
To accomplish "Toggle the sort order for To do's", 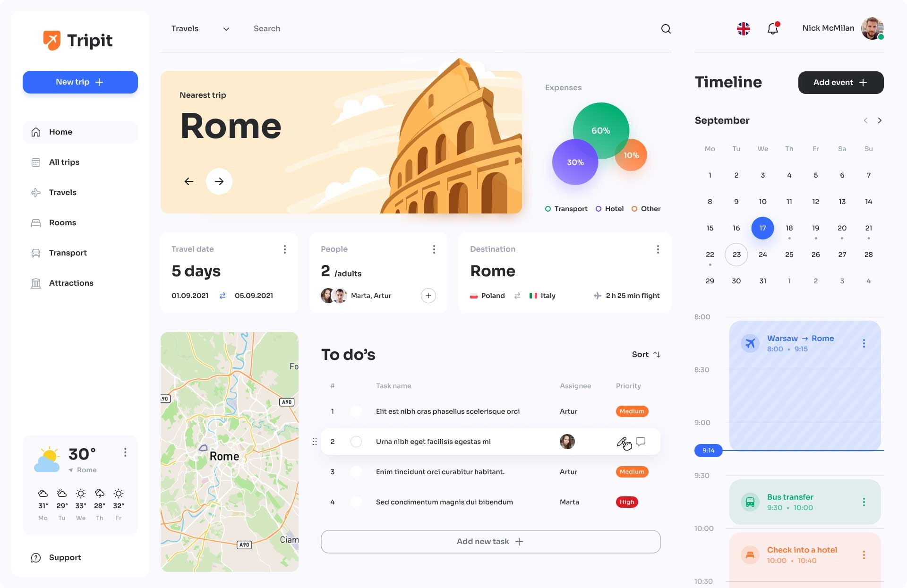I will 657,355.
